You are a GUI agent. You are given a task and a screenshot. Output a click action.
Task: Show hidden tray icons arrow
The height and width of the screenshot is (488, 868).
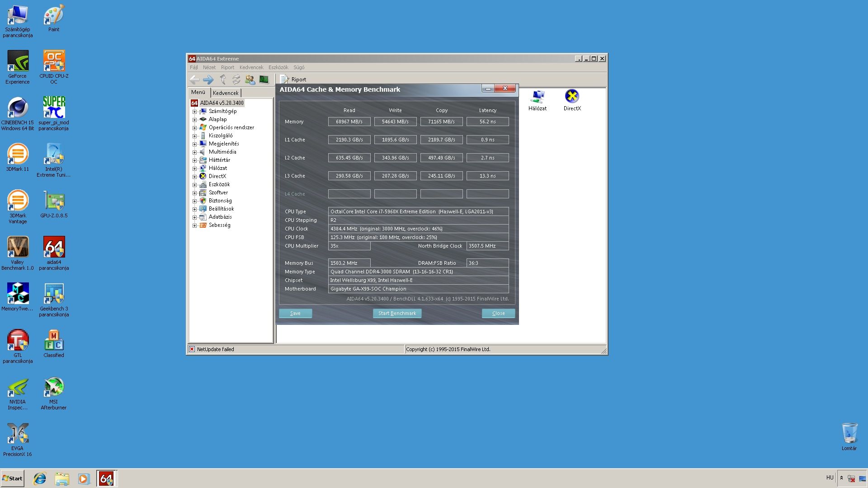pos(841,478)
